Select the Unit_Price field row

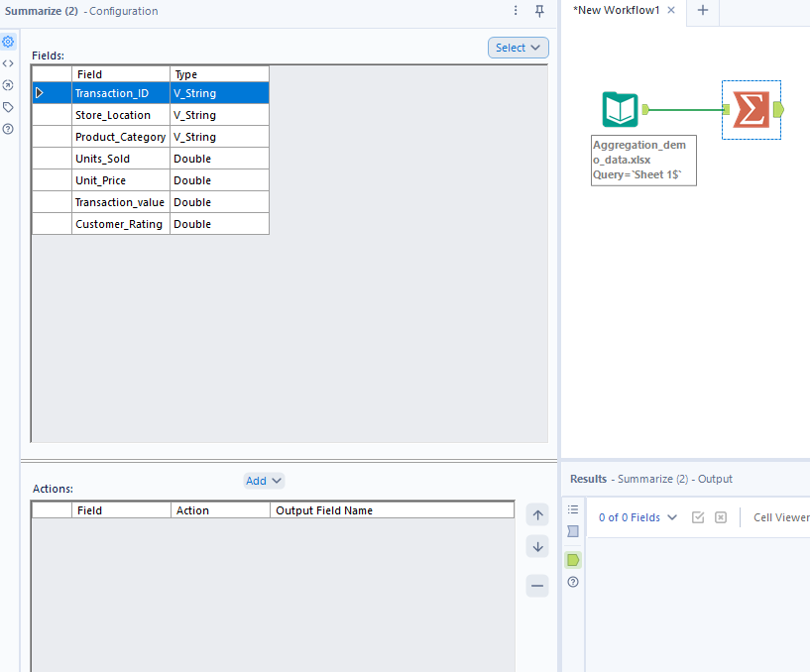tap(151, 180)
